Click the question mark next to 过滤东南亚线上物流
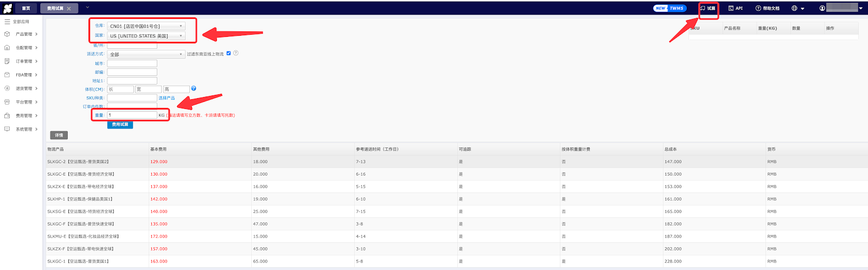 pyautogui.click(x=236, y=53)
